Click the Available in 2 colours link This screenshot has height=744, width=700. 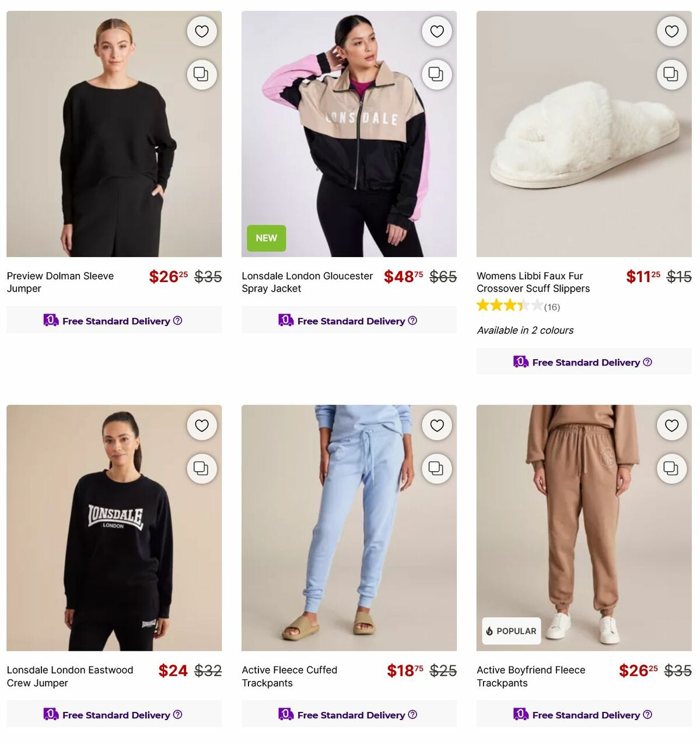tap(525, 330)
